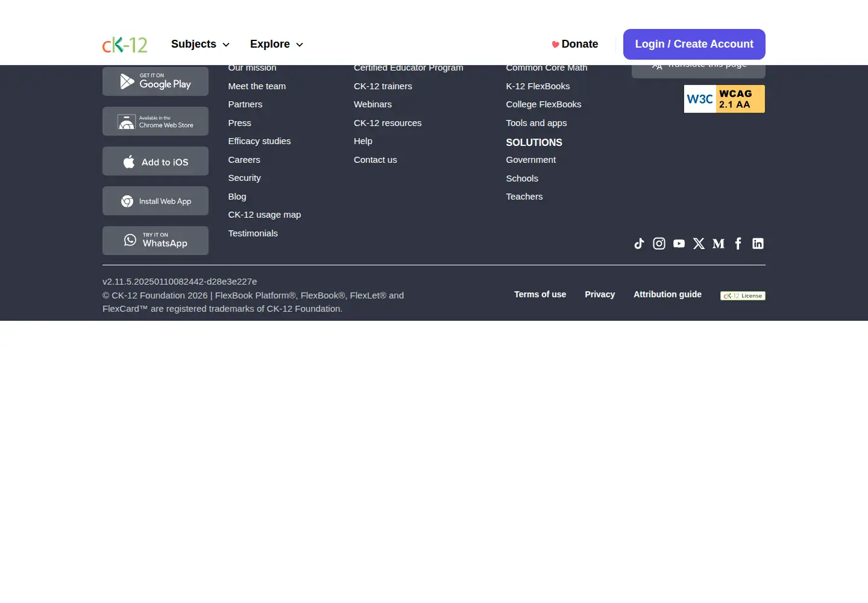Open the Privacy policy link
The height and width of the screenshot is (603, 868).
pos(600,294)
